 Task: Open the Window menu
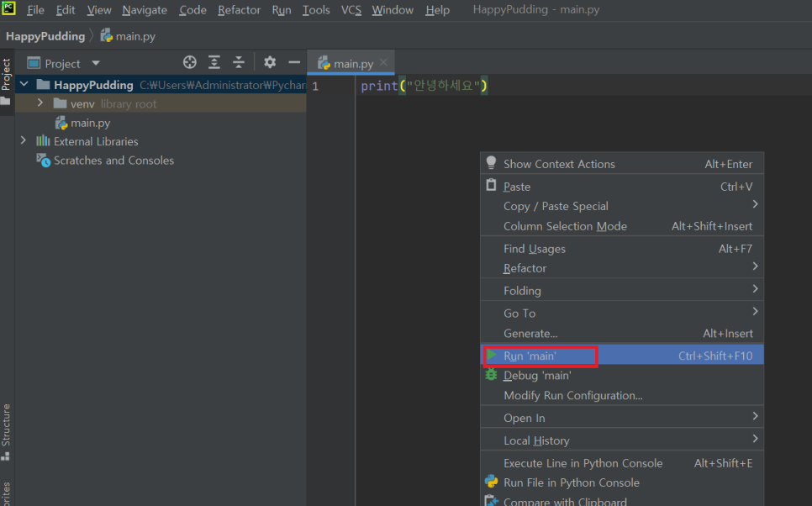pyautogui.click(x=393, y=10)
